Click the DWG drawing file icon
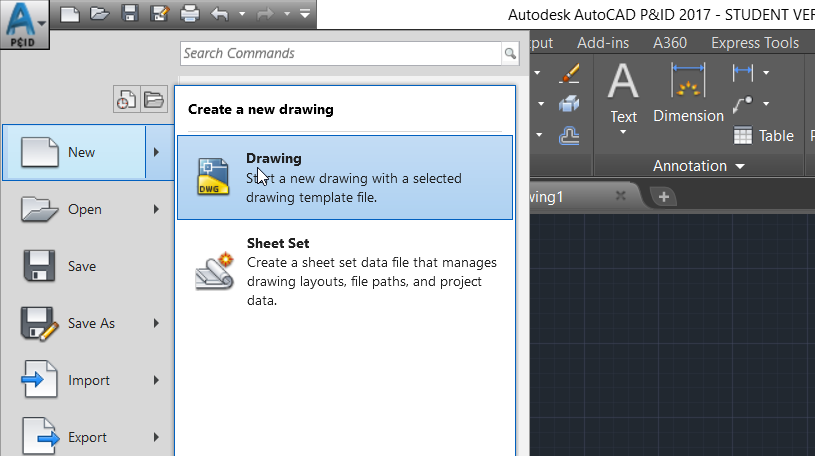 213,177
